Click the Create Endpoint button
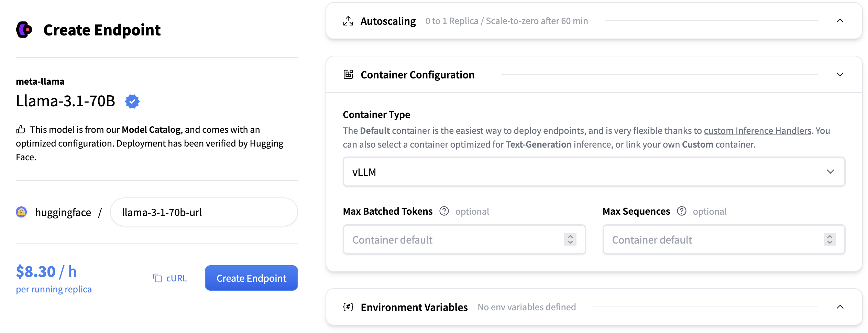The width and height of the screenshot is (868, 333). [251, 278]
